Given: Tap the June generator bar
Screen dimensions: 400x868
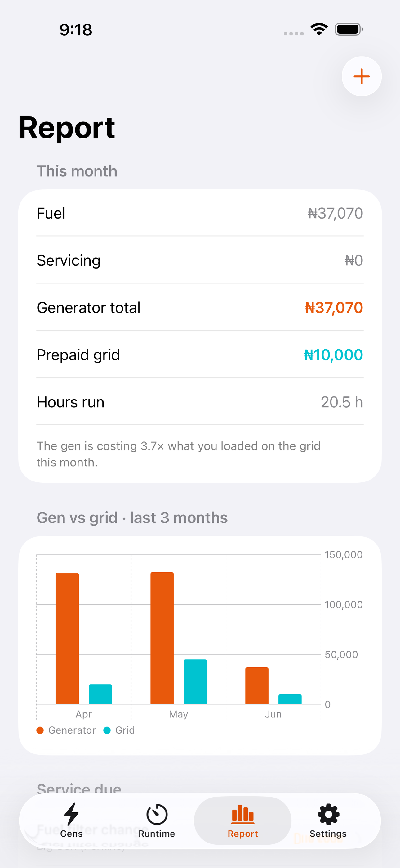Looking at the screenshot, I should [x=257, y=686].
